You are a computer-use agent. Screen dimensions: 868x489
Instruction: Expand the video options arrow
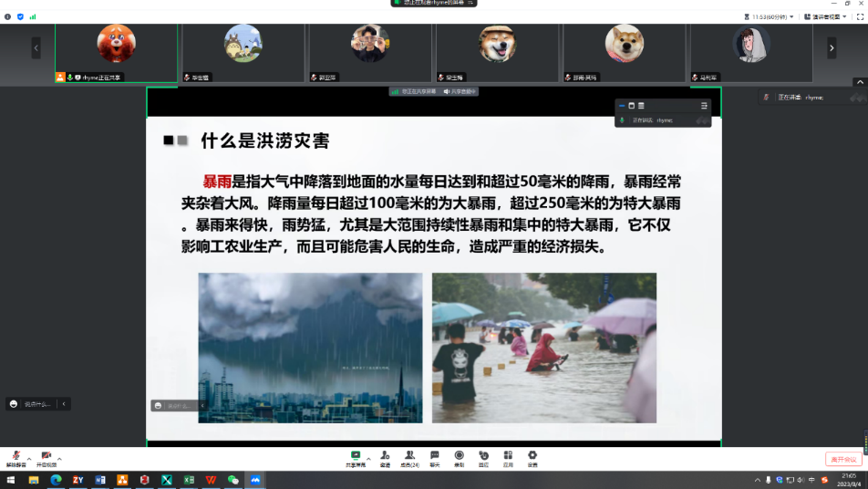coord(59,457)
